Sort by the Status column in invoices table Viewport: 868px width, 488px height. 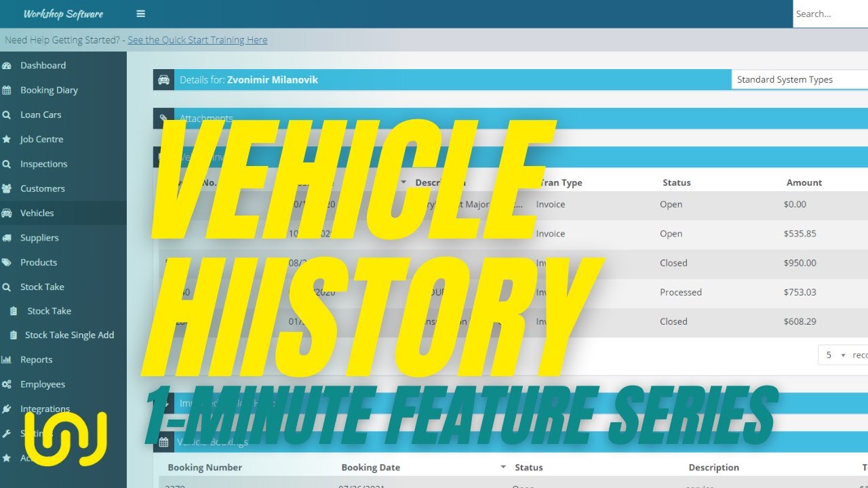(676, 183)
